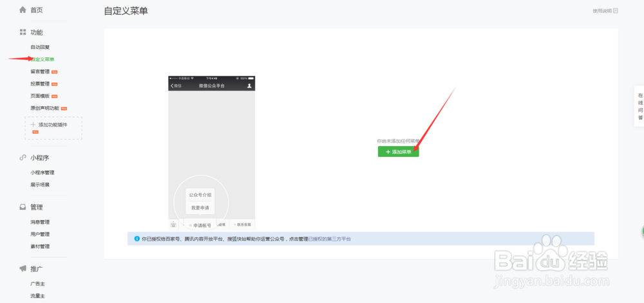
Task: Go to 投票管理 in the sidebar
Action: pyautogui.click(x=40, y=84)
